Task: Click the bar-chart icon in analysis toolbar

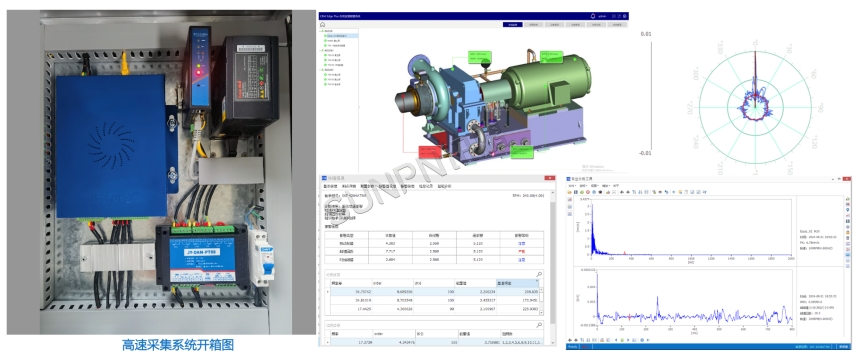Action: (608, 192)
